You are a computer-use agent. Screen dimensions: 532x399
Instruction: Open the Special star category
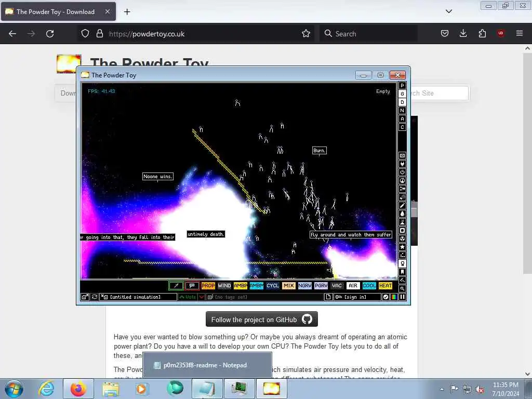coord(403,247)
